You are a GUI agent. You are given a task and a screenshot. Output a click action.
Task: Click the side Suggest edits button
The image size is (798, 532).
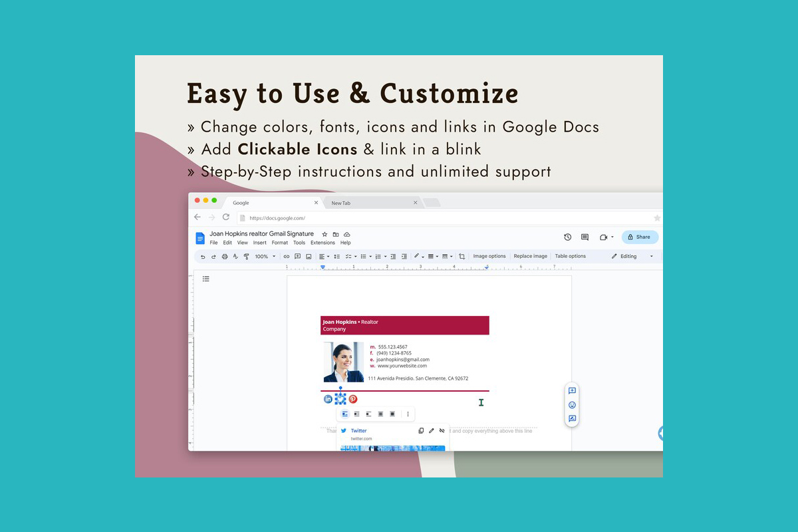pyautogui.click(x=572, y=419)
